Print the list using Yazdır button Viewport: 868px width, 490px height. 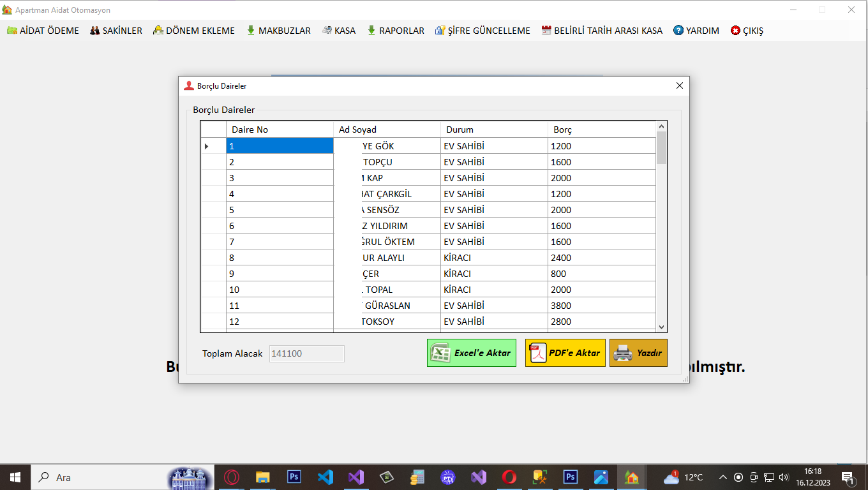click(x=638, y=353)
